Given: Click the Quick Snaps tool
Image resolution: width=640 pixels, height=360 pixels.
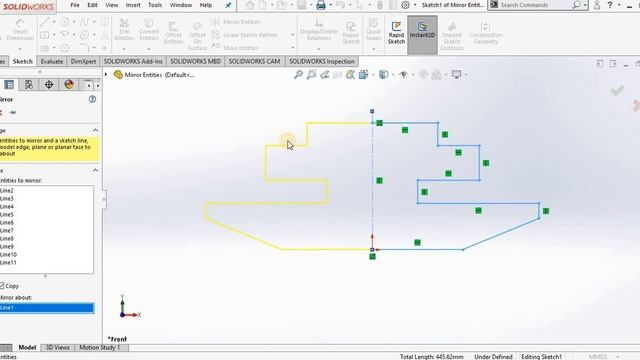Looking at the screenshot, I should point(373,29).
